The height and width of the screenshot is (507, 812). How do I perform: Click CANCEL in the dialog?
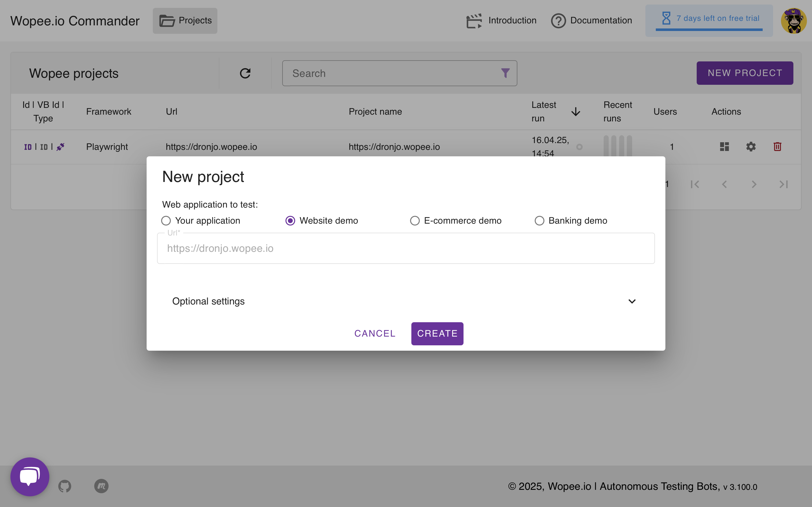tap(375, 334)
